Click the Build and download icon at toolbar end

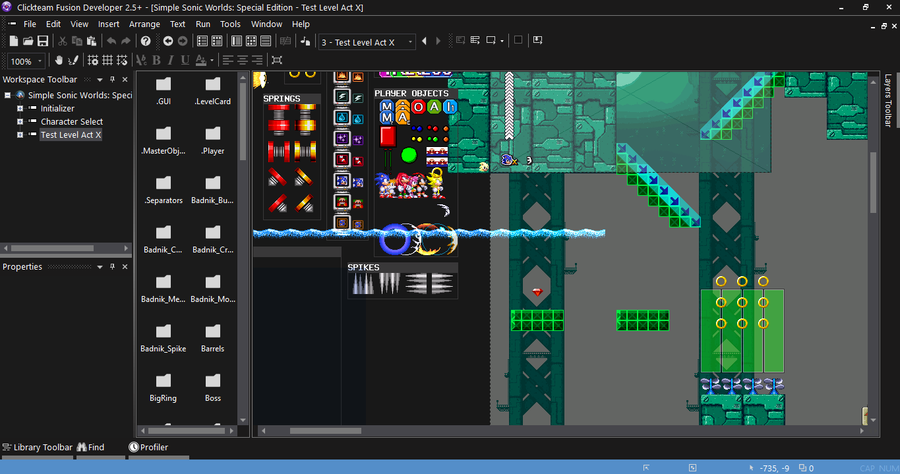click(537, 40)
